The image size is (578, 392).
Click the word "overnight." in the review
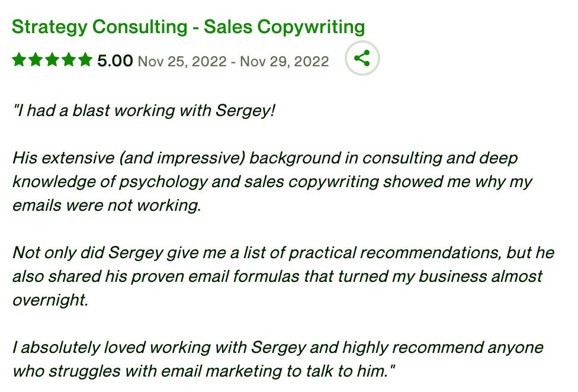point(50,300)
